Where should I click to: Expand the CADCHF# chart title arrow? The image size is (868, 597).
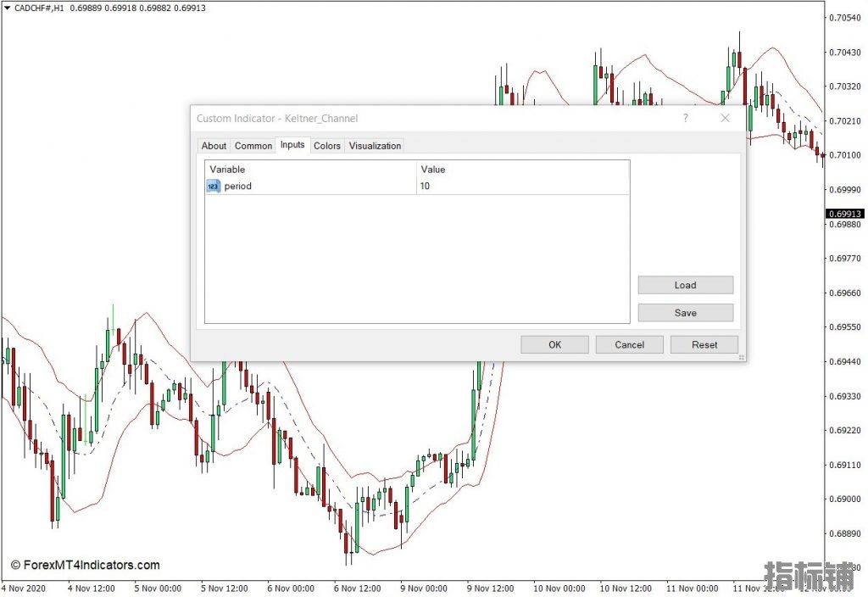pos(7,8)
